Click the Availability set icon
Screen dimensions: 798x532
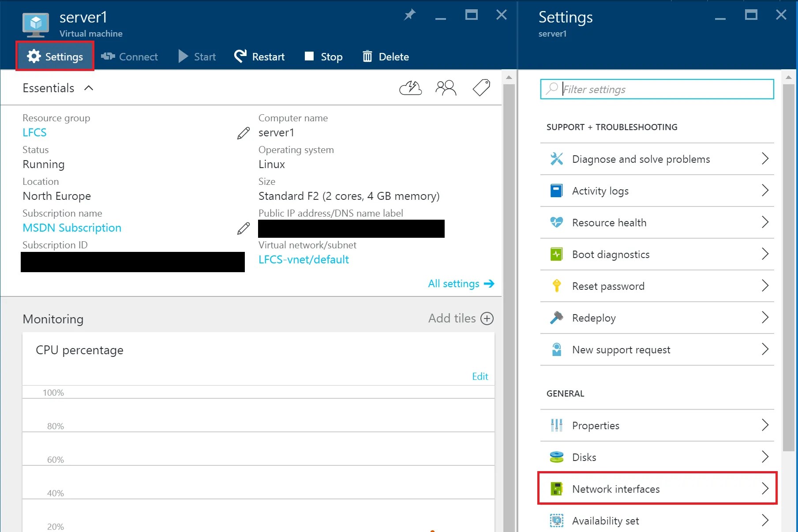(557, 521)
